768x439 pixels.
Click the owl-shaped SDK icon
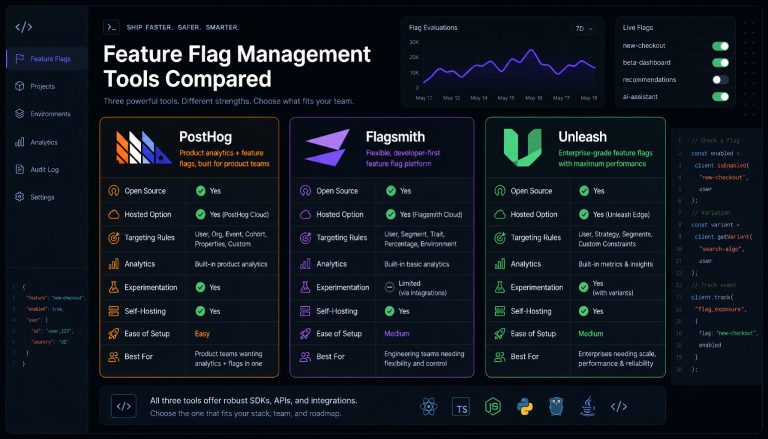[556, 407]
